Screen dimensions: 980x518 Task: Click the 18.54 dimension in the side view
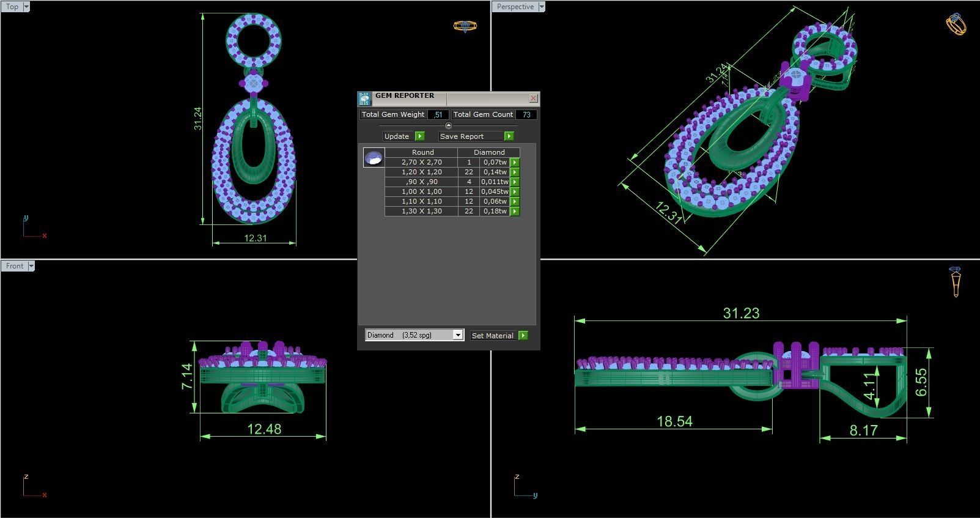[x=674, y=421]
